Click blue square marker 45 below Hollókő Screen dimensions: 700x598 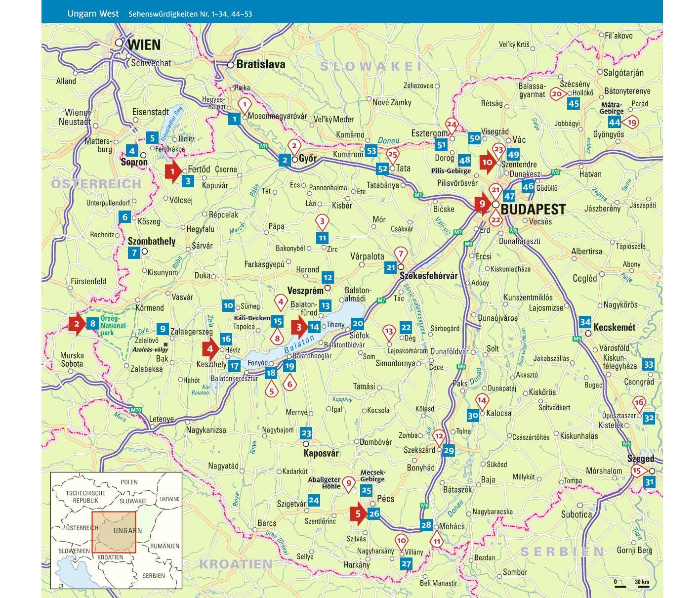(x=574, y=104)
